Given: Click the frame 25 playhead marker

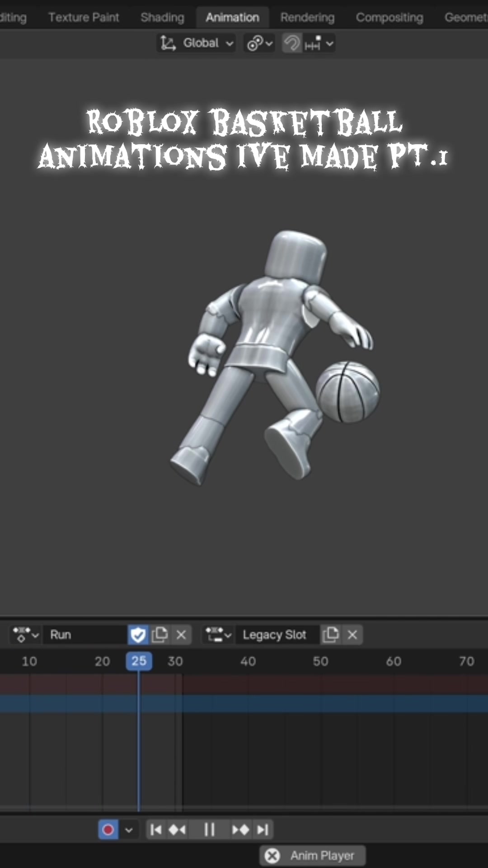Looking at the screenshot, I should pyautogui.click(x=139, y=661).
